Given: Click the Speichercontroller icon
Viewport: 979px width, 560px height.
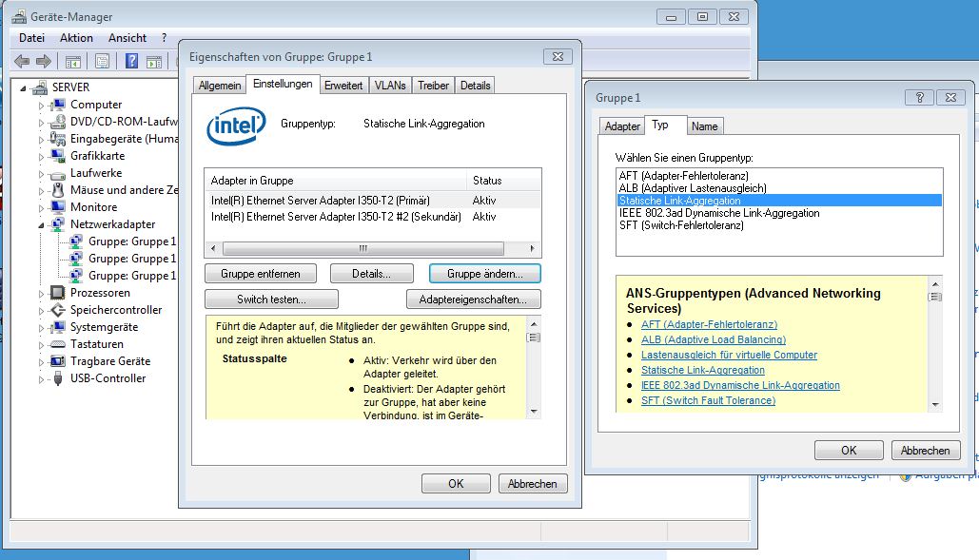Looking at the screenshot, I should (58, 310).
